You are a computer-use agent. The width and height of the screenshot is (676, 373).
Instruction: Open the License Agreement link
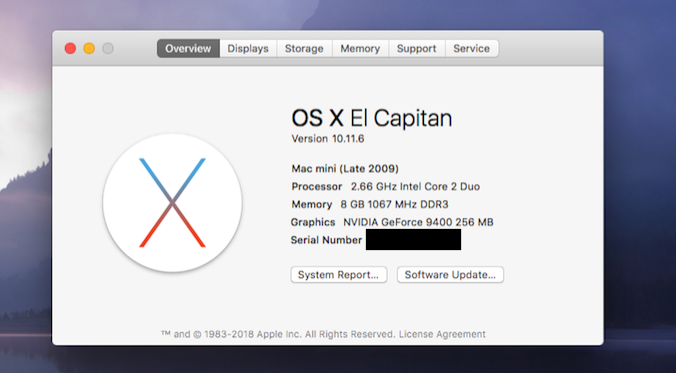click(442, 334)
